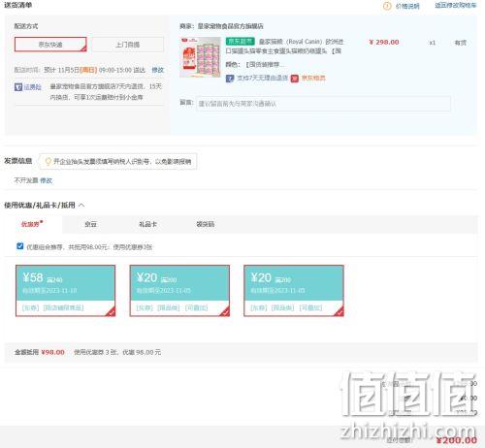Open the Royal Canin product thumbnail
The image size is (485, 448).
pyautogui.click(x=200, y=57)
